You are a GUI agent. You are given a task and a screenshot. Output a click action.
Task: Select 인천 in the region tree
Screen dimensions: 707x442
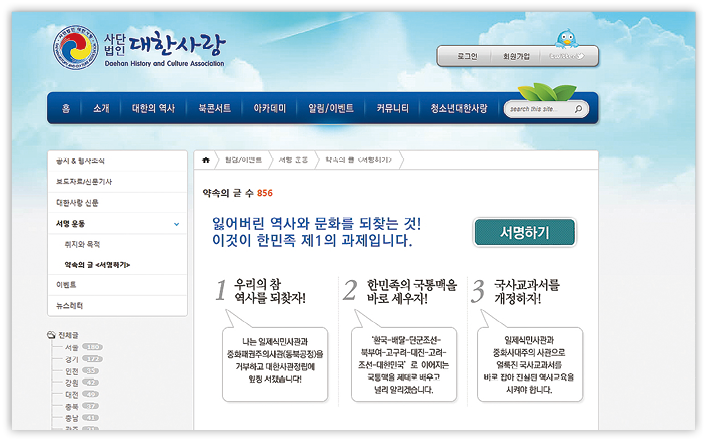tap(72, 370)
